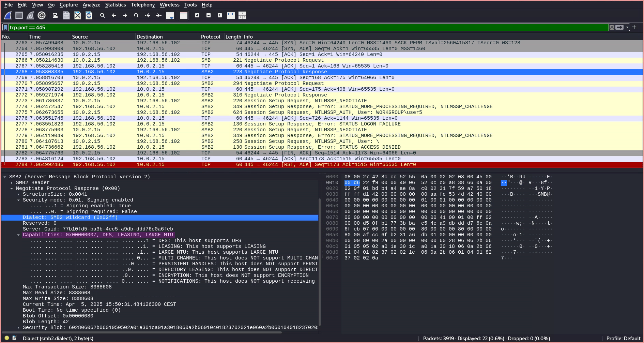The height and width of the screenshot is (343, 644).
Task: Go back in packet history
Action: coord(114,15)
